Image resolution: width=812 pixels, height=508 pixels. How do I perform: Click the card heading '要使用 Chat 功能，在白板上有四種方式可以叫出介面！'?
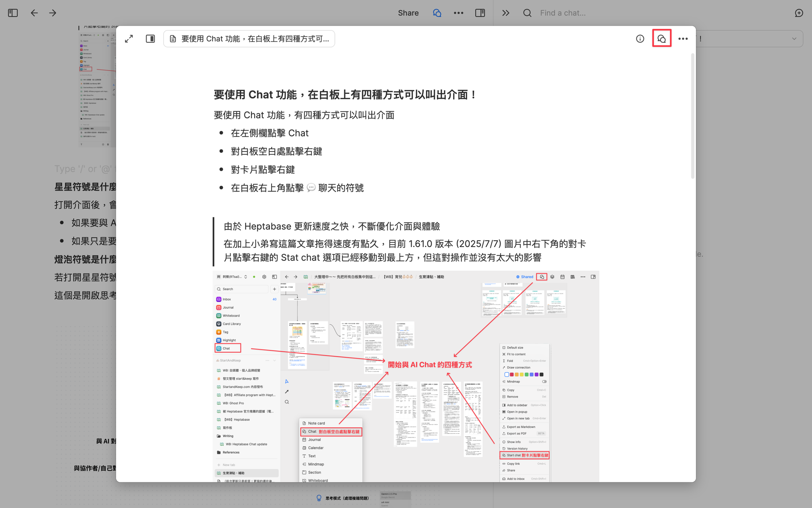[x=345, y=95]
